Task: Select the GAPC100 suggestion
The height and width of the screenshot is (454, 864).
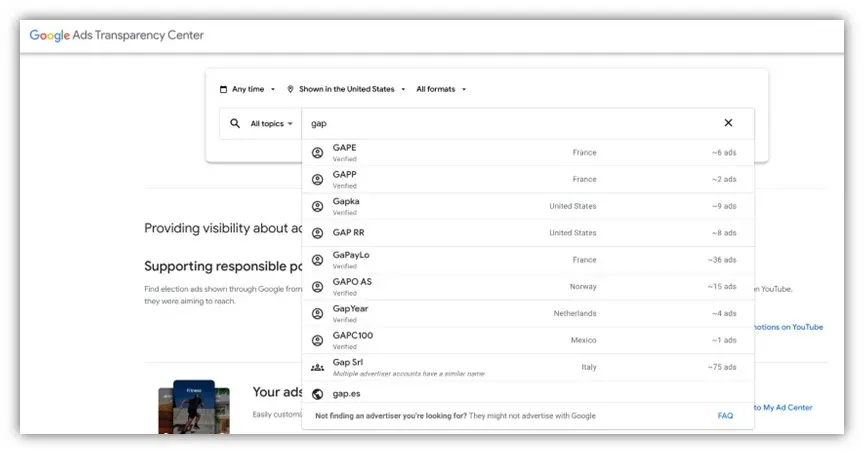Action: coord(528,340)
